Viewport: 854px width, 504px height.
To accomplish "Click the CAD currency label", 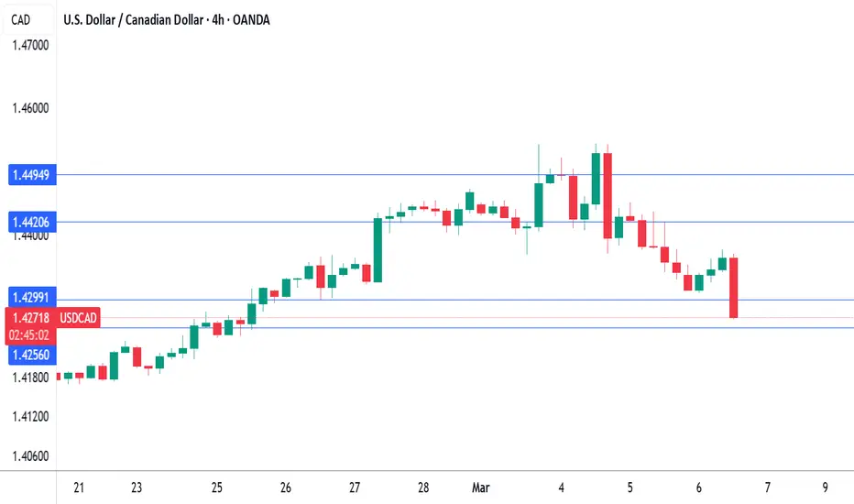I will tap(21, 20).
